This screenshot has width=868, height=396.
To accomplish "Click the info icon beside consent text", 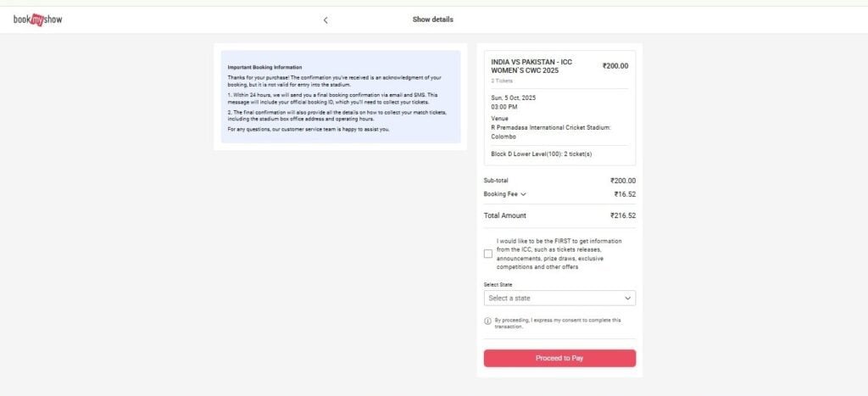I will (x=487, y=321).
